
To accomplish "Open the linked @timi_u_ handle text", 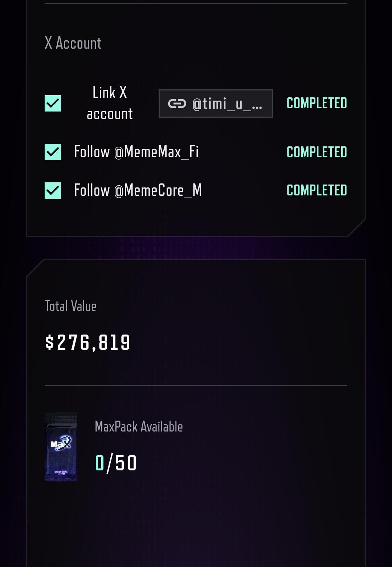I will point(227,104).
